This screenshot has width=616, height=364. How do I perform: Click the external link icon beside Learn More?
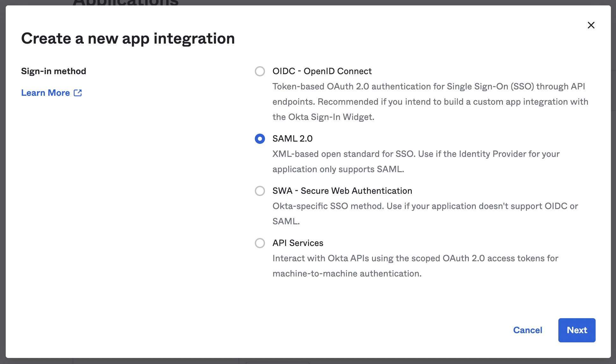(78, 93)
